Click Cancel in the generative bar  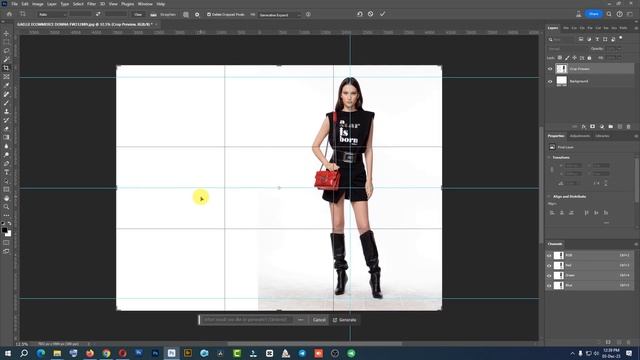click(x=319, y=320)
